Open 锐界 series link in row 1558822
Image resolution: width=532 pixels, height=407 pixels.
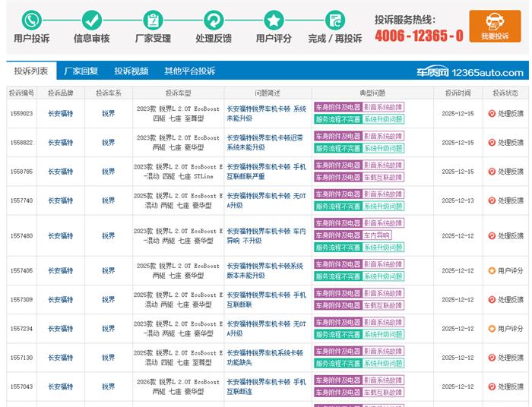(x=109, y=142)
